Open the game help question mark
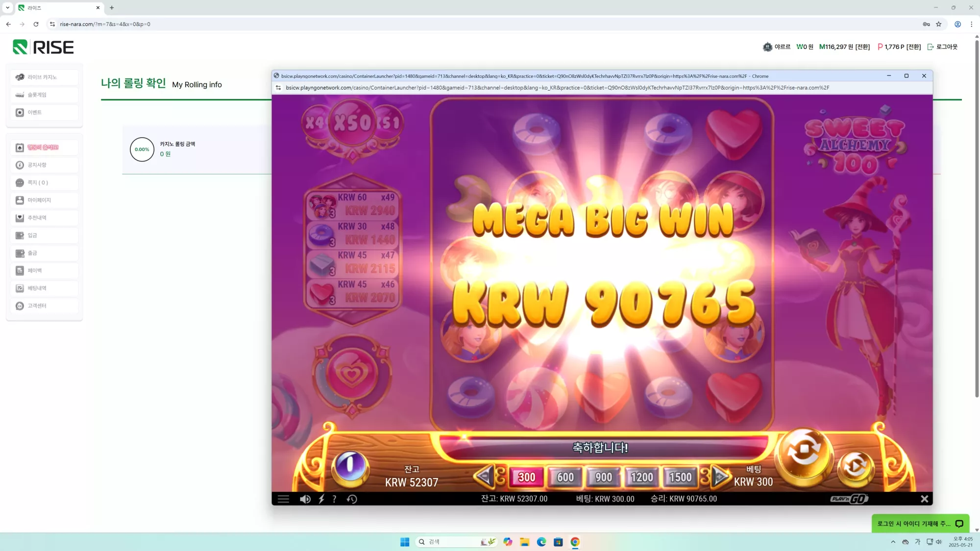Viewport: 980px width, 551px height. tap(334, 499)
